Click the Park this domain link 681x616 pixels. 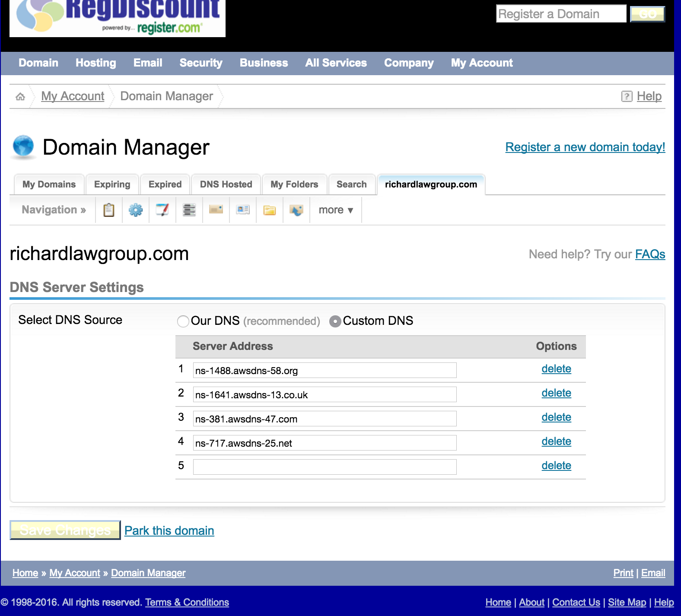pos(169,530)
